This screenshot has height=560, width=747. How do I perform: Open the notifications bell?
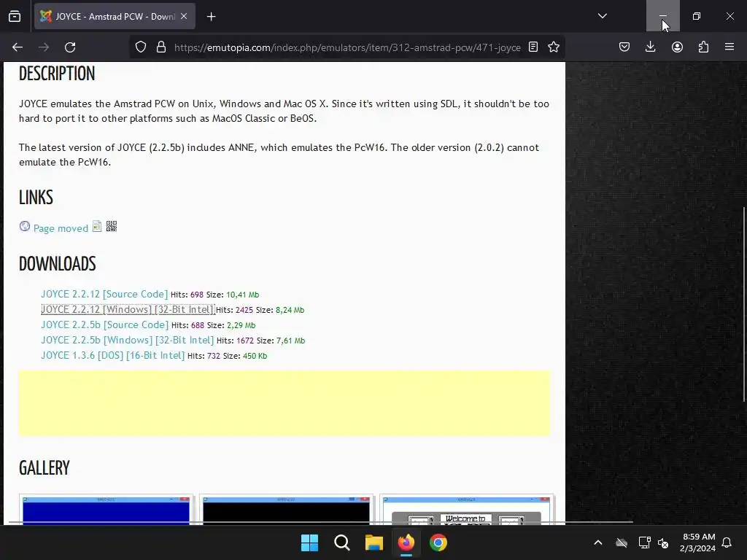(x=727, y=542)
